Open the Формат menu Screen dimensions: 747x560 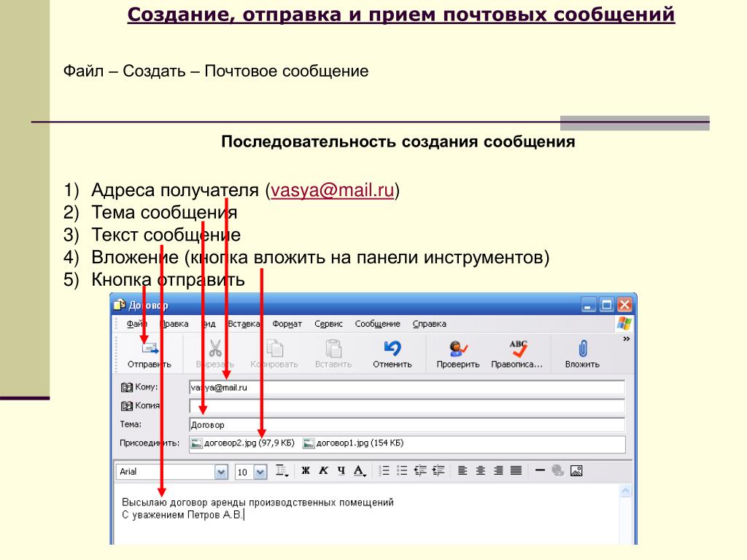[x=287, y=324]
